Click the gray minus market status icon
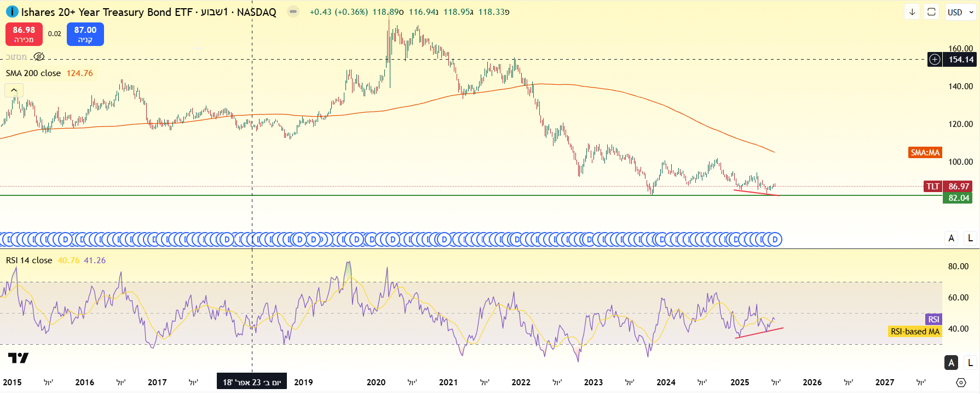Image resolution: width=980 pixels, height=394 pixels. tap(293, 11)
